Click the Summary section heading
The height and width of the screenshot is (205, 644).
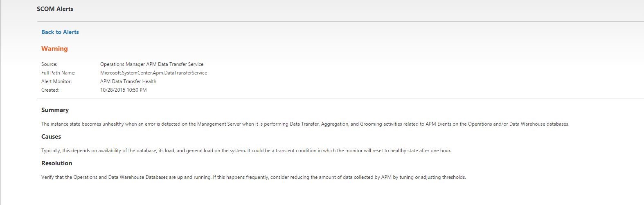coord(55,110)
